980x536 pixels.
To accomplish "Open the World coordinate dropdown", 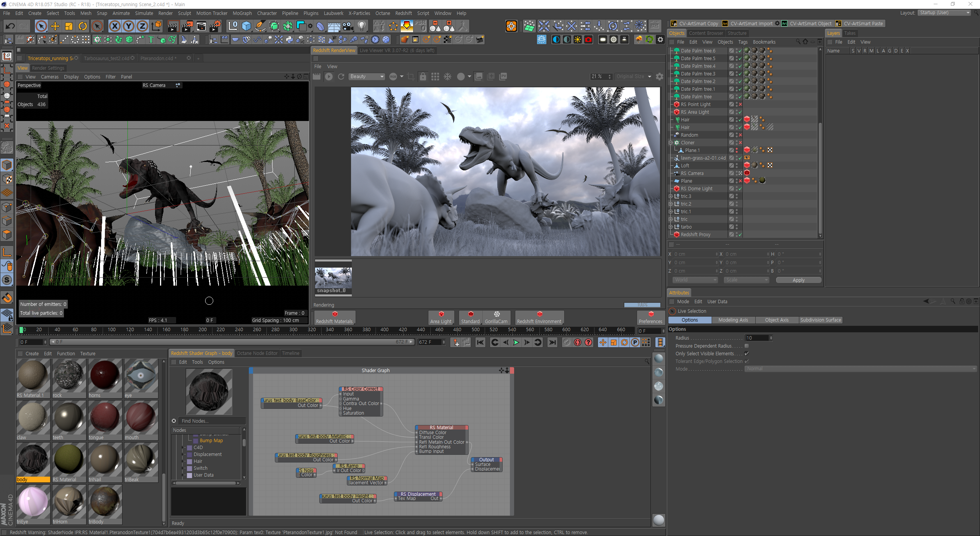I will (695, 280).
